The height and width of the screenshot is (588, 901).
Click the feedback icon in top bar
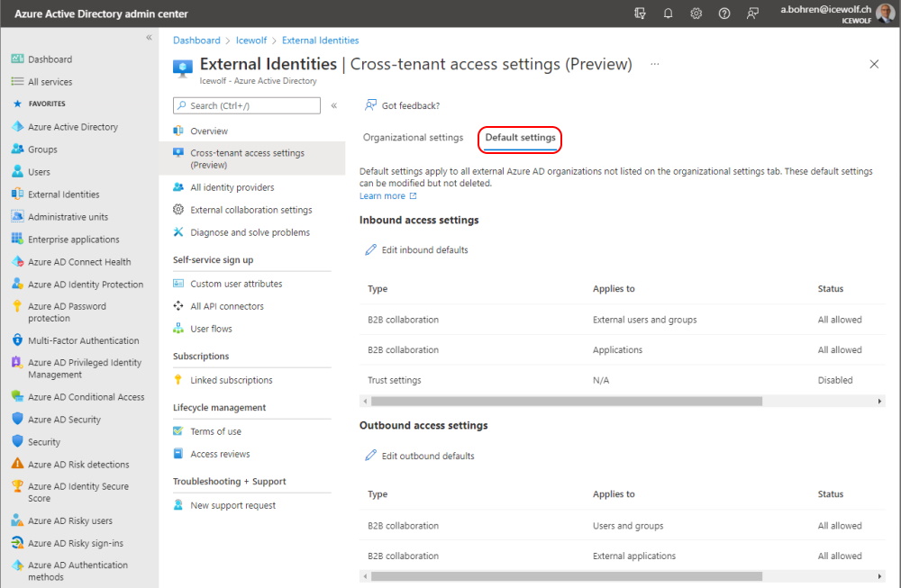click(x=752, y=14)
